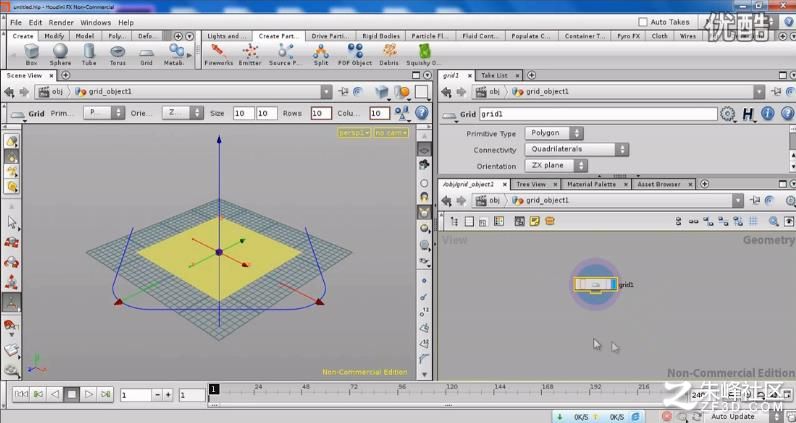
Task: Toggle sticky note icon in network toolbar
Action: (x=534, y=221)
